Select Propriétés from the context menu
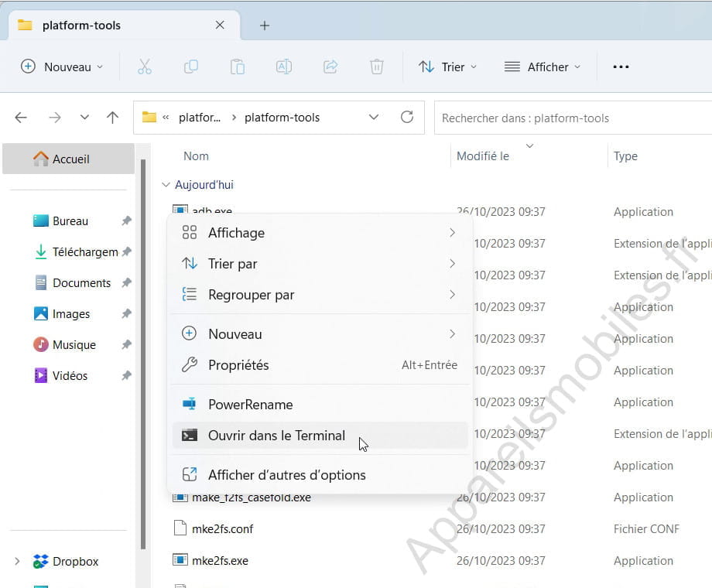 coord(320,364)
